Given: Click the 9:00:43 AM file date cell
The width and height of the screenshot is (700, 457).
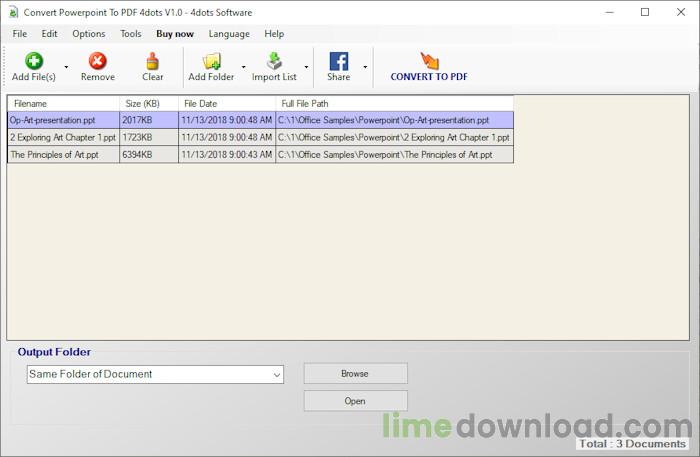Looking at the screenshot, I should click(x=227, y=154).
